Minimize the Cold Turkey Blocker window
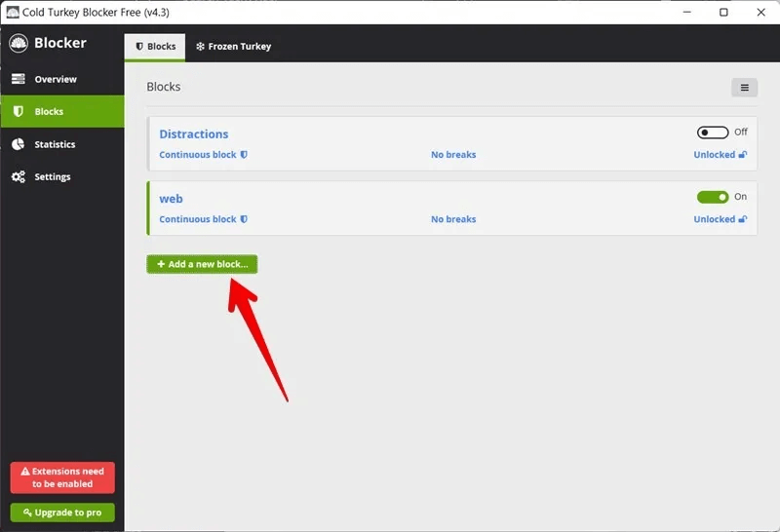 [x=687, y=12]
